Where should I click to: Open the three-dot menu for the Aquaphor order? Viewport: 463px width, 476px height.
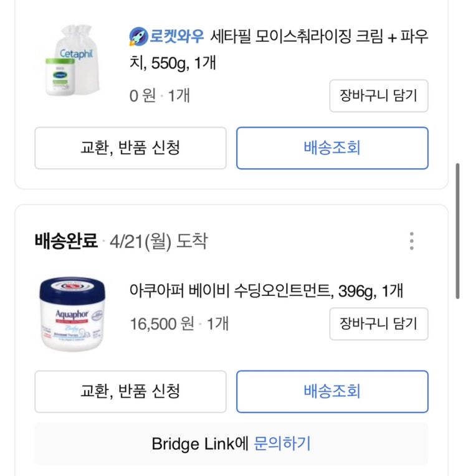[411, 241]
